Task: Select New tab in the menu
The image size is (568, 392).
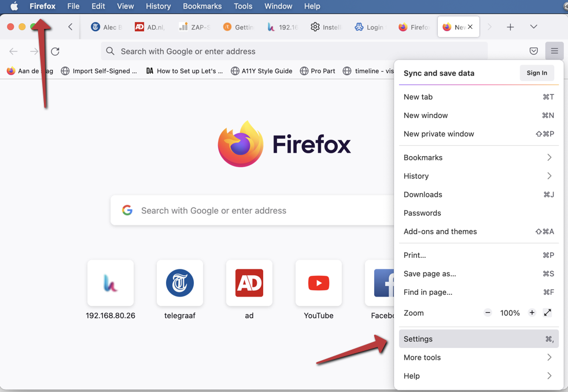Action: (x=478, y=97)
